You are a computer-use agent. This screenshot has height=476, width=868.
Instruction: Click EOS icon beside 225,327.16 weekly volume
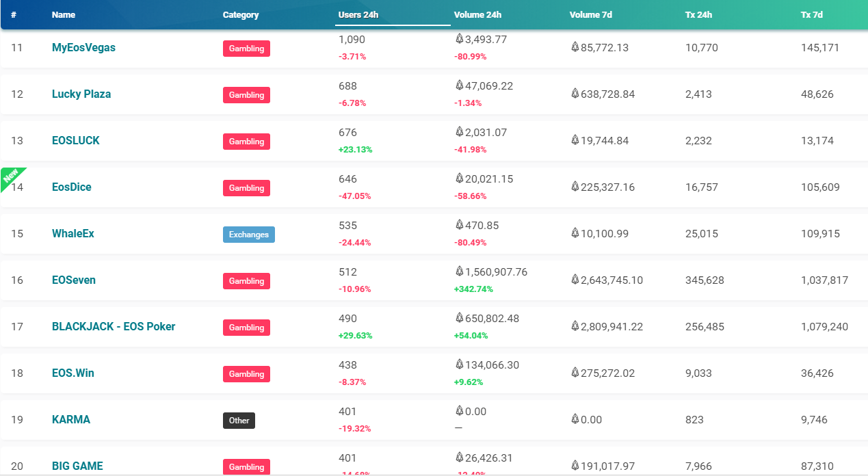pos(575,187)
